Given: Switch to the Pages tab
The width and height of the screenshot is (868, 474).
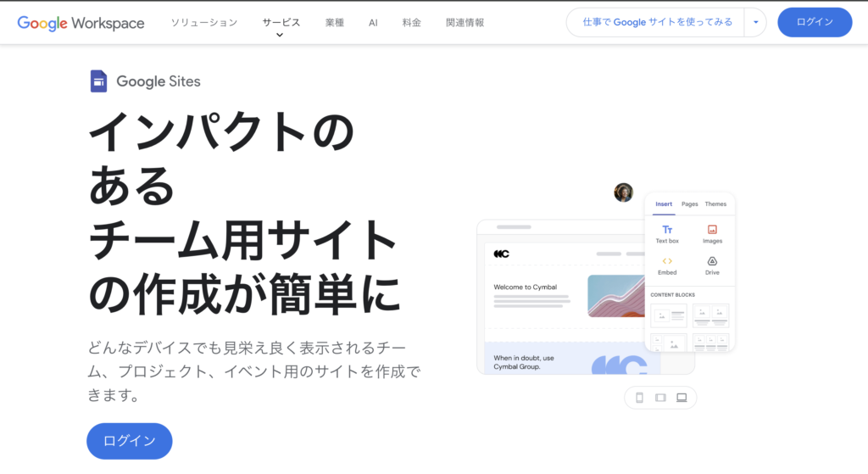Looking at the screenshot, I should (x=690, y=204).
